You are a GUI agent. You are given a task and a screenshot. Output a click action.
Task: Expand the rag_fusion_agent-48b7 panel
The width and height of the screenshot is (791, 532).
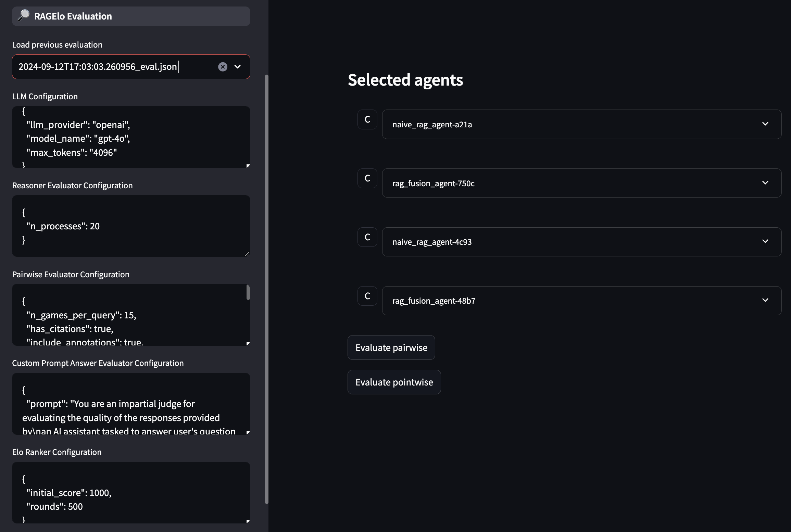point(582,301)
